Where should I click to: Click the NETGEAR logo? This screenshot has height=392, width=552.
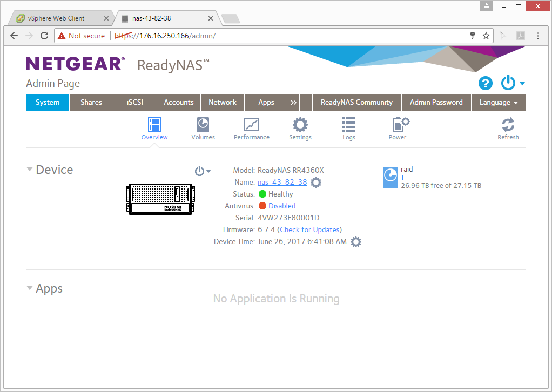[x=75, y=64]
